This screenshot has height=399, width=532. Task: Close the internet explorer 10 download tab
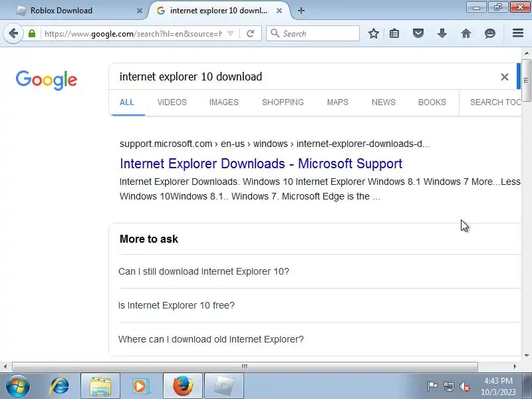[279, 11]
